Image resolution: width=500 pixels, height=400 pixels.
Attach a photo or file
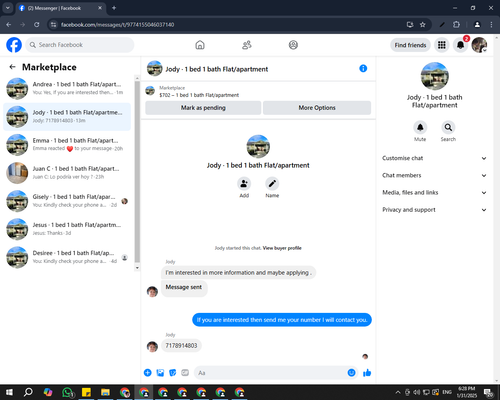(160, 373)
